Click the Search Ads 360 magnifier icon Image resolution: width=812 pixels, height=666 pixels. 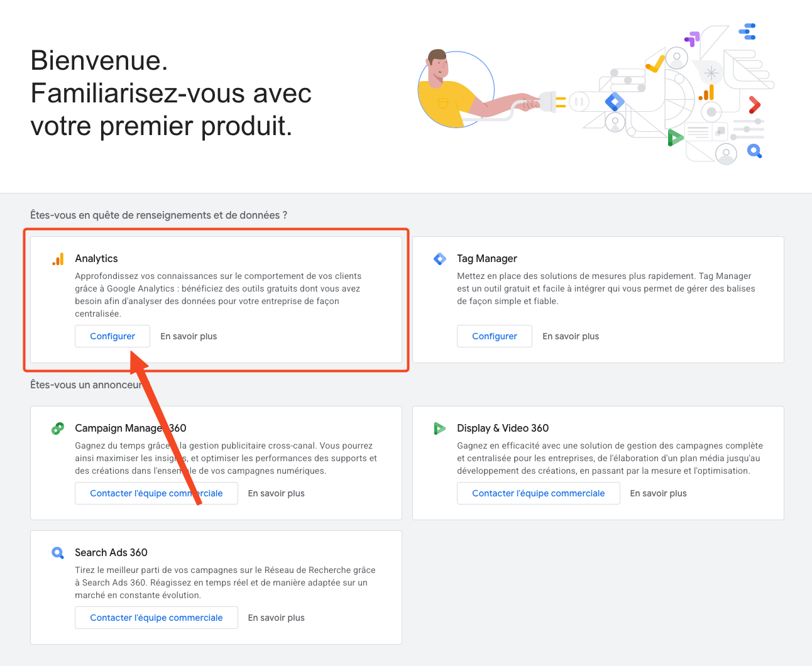pos(58,553)
